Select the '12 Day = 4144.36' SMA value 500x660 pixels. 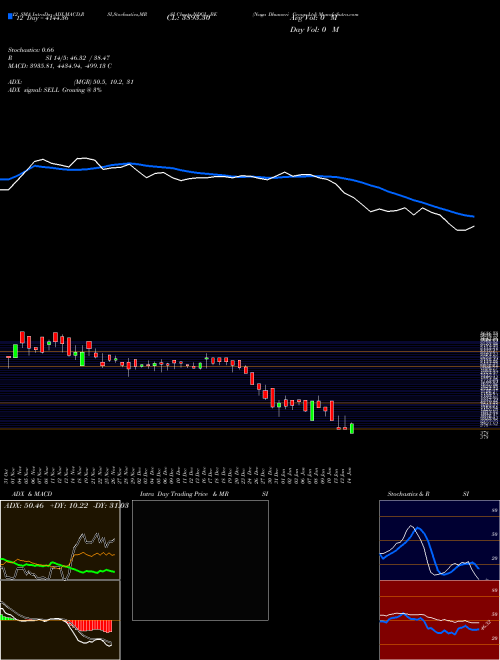click(42, 19)
